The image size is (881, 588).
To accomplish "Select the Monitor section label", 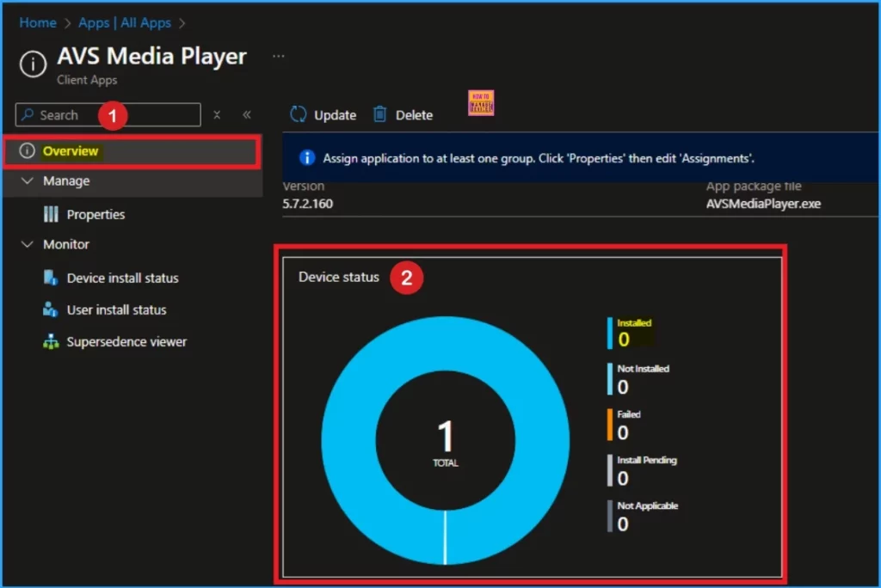I will pos(66,244).
